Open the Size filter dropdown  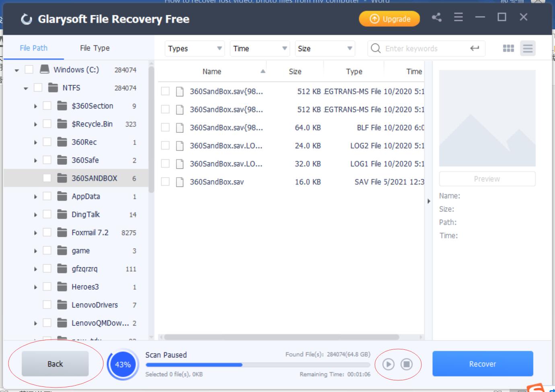pyautogui.click(x=325, y=48)
